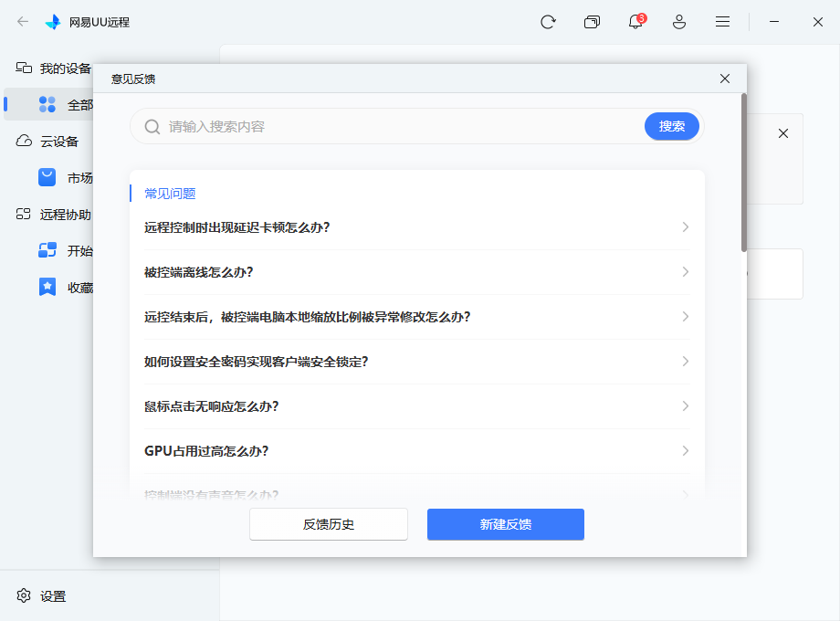Click the 意见反馈 dialog title
The image size is (840, 621).
tap(133, 79)
